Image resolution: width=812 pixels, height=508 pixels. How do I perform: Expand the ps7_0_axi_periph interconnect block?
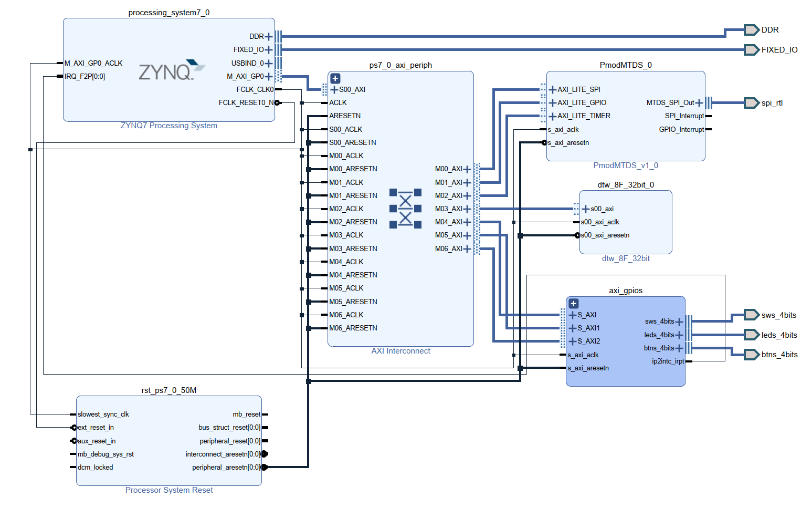click(335, 78)
